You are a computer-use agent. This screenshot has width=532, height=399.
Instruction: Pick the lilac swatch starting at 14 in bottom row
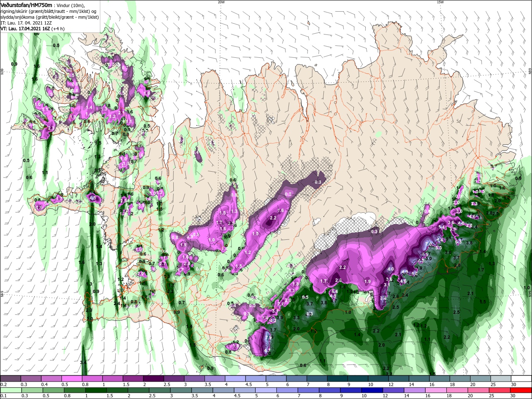coord(415,390)
